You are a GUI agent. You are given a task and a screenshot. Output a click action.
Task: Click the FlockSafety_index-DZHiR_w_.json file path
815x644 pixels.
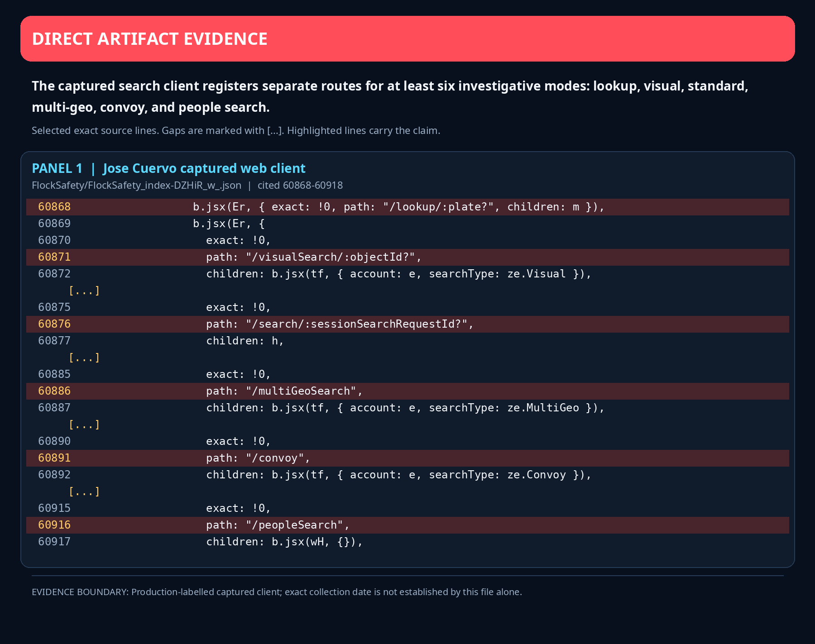(x=136, y=186)
